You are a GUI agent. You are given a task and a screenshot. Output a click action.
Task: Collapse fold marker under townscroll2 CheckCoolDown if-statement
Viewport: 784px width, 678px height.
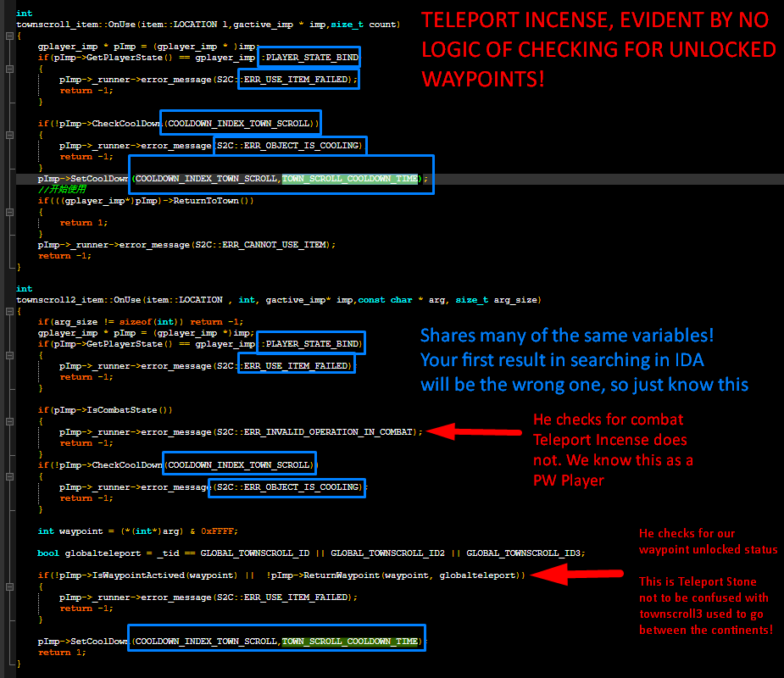pyautogui.click(x=9, y=476)
